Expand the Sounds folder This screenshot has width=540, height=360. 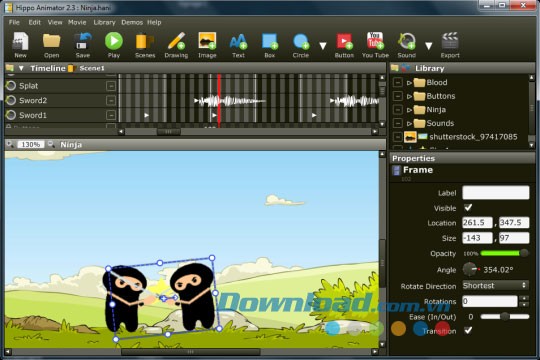click(x=409, y=124)
